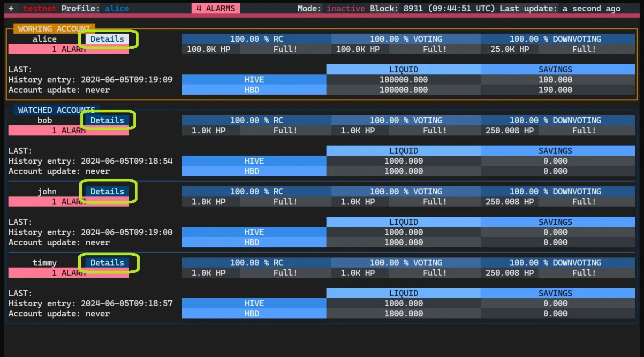This screenshot has width=644, height=357.
Task: Click john's 100.00 % VOTING bar
Action: coord(406,192)
